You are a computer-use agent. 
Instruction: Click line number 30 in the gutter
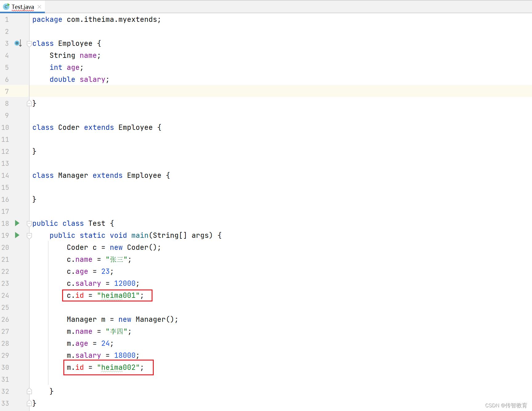pos(5,367)
